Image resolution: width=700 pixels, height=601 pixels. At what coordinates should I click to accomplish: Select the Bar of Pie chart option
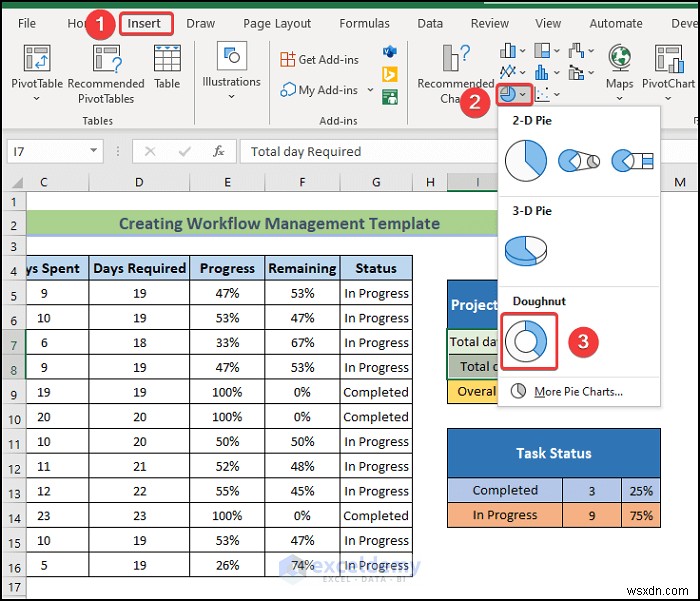pyautogui.click(x=632, y=161)
